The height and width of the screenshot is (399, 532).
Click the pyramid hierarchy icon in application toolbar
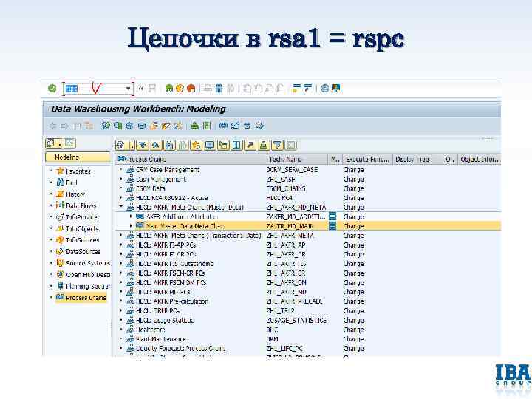point(194,126)
